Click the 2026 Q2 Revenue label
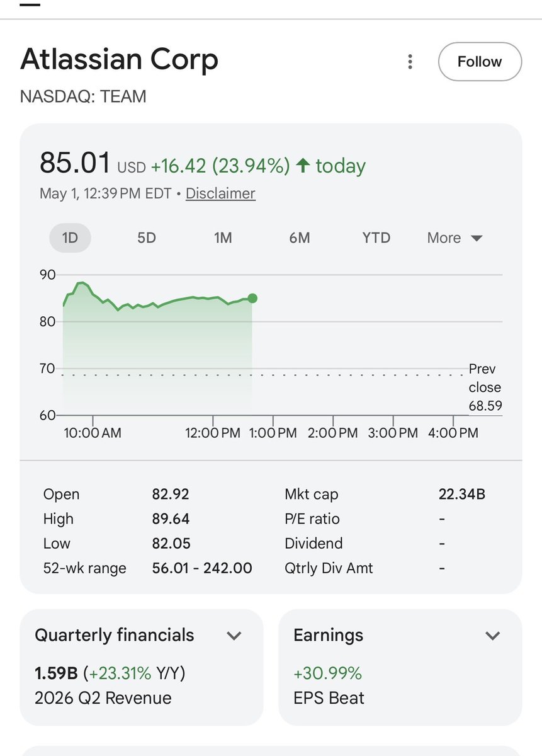This screenshot has height=756, width=542. pyautogui.click(x=103, y=698)
